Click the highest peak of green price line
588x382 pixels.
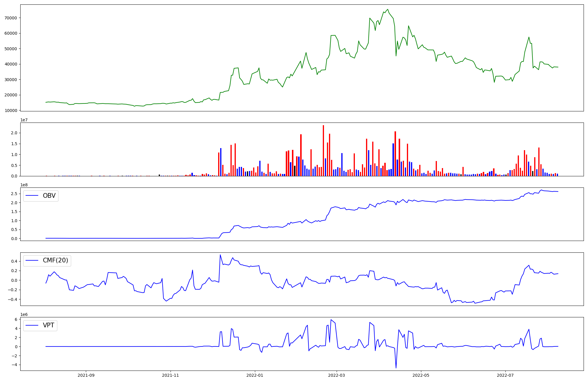pyautogui.click(x=387, y=9)
